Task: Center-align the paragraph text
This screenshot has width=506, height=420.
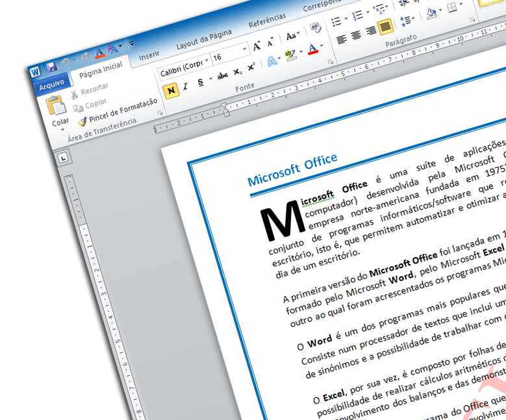Action: [x=356, y=35]
